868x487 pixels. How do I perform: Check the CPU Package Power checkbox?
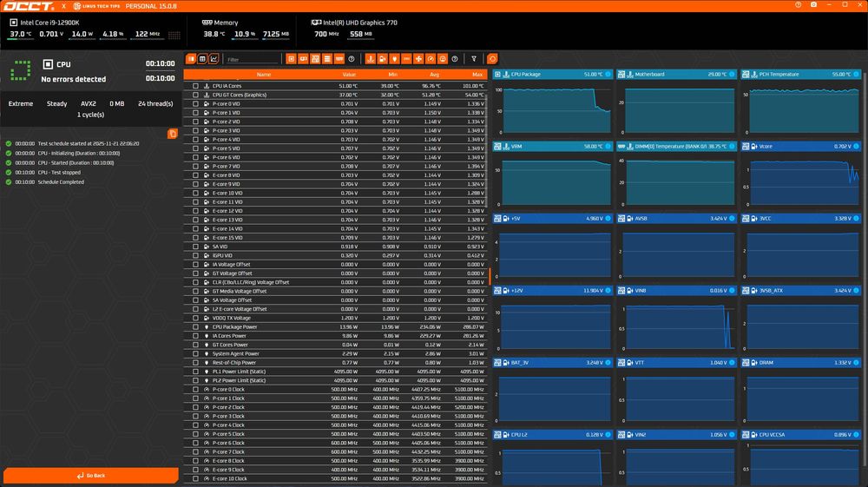click(x=195, y=327)
